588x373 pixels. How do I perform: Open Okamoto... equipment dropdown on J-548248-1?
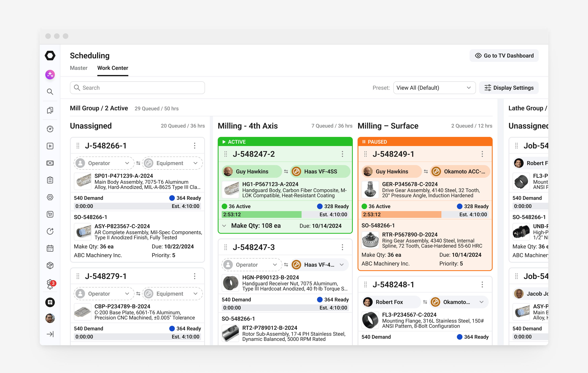459,302
